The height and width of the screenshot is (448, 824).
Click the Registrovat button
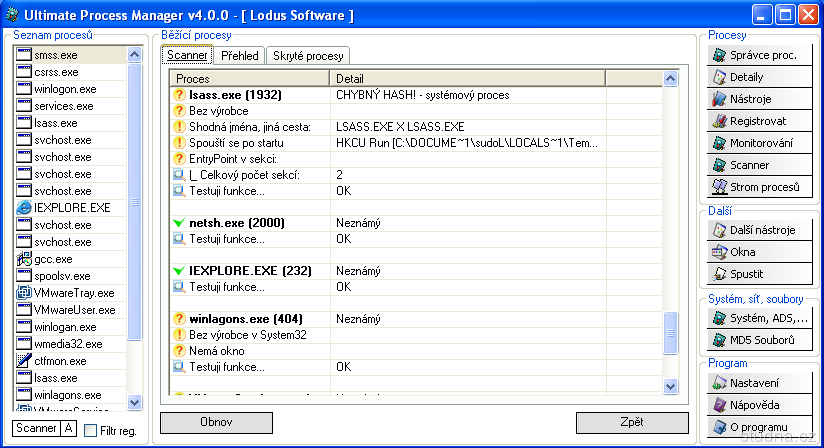point(759,121)
